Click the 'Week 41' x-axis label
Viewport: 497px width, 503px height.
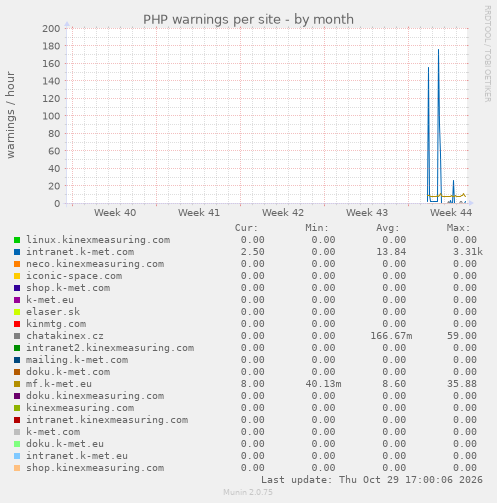coord(199,213)
